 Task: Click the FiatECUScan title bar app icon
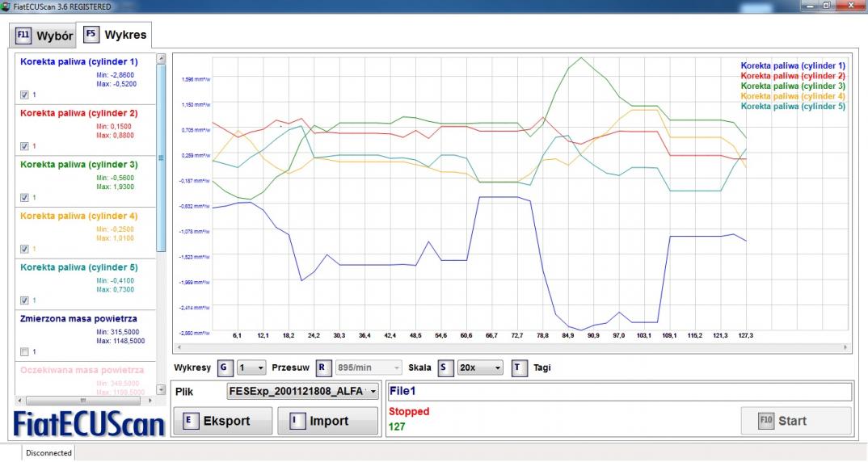coord(7,6)
